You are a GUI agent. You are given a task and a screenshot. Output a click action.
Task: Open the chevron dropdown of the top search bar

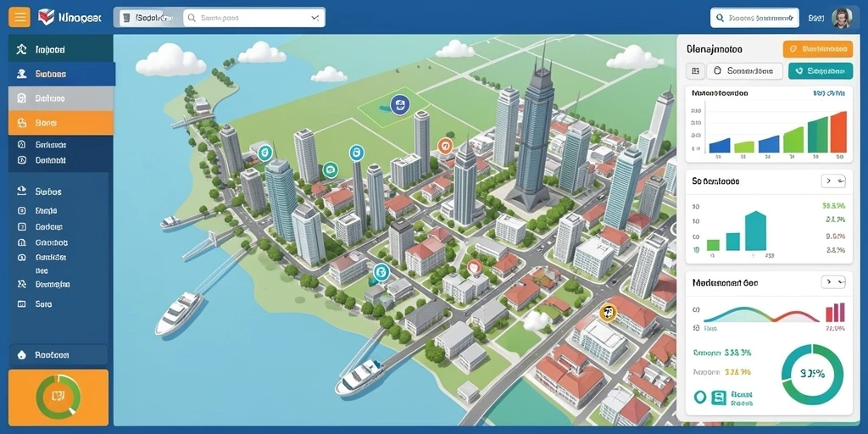315,18
